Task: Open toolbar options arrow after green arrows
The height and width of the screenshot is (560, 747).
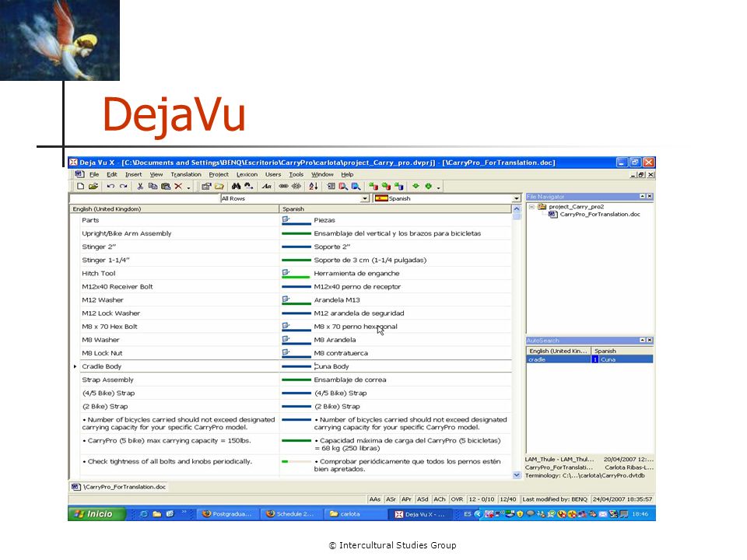Action: 438,187
